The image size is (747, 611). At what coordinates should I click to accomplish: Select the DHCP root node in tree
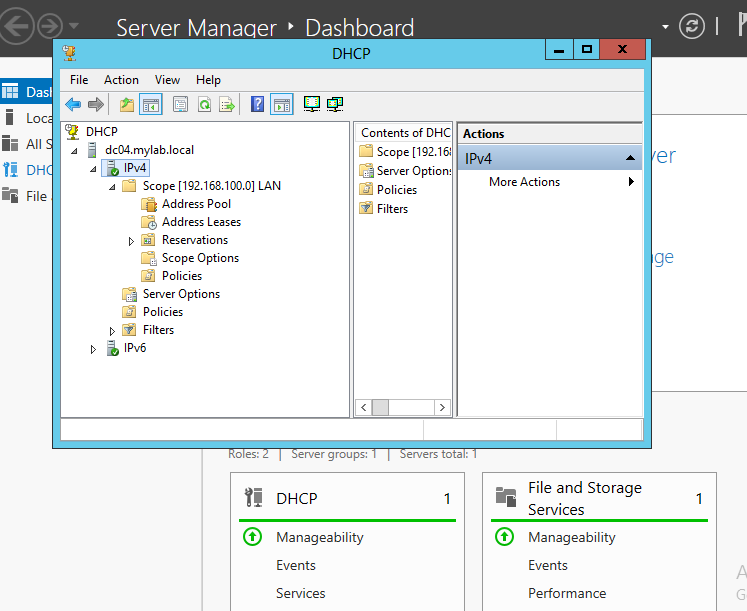pyautogui.click(x=101, y=131)
